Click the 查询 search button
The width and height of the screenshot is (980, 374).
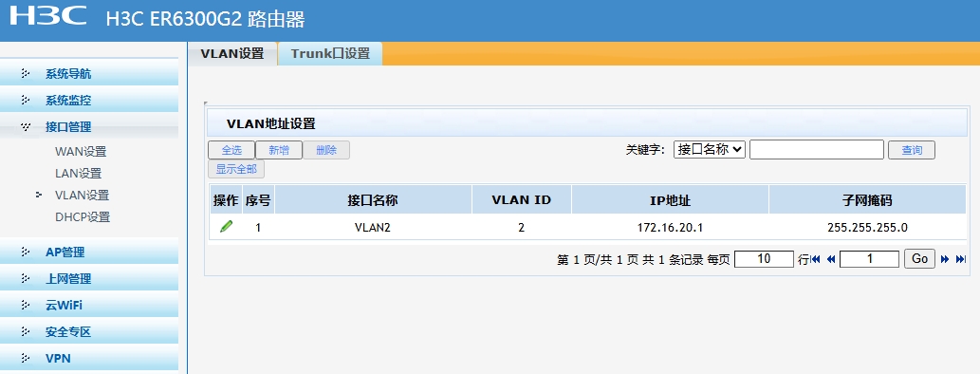point(912,150)
